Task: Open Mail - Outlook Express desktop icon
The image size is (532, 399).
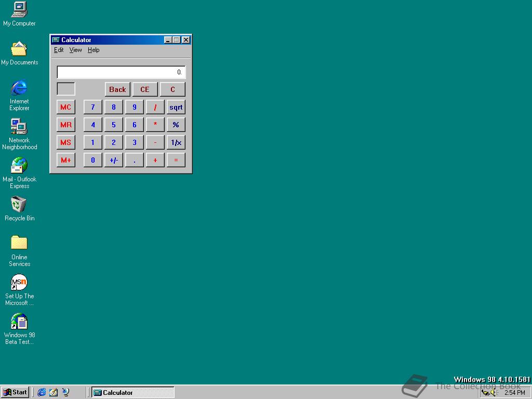Action: [19, 173]
